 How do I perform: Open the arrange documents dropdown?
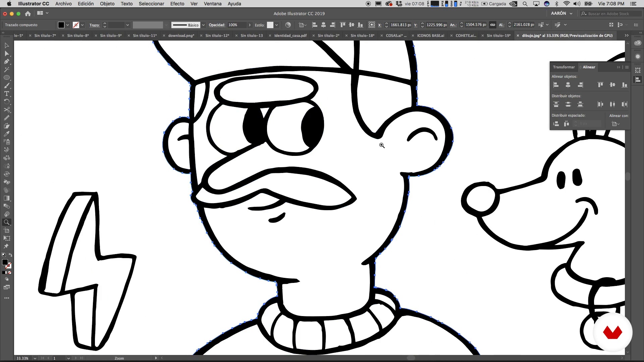click(43, 13)
